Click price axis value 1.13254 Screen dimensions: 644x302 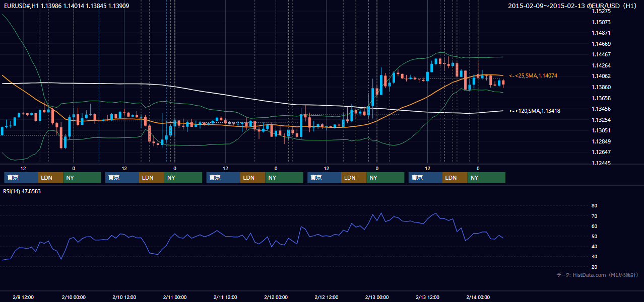coord(601,120)
